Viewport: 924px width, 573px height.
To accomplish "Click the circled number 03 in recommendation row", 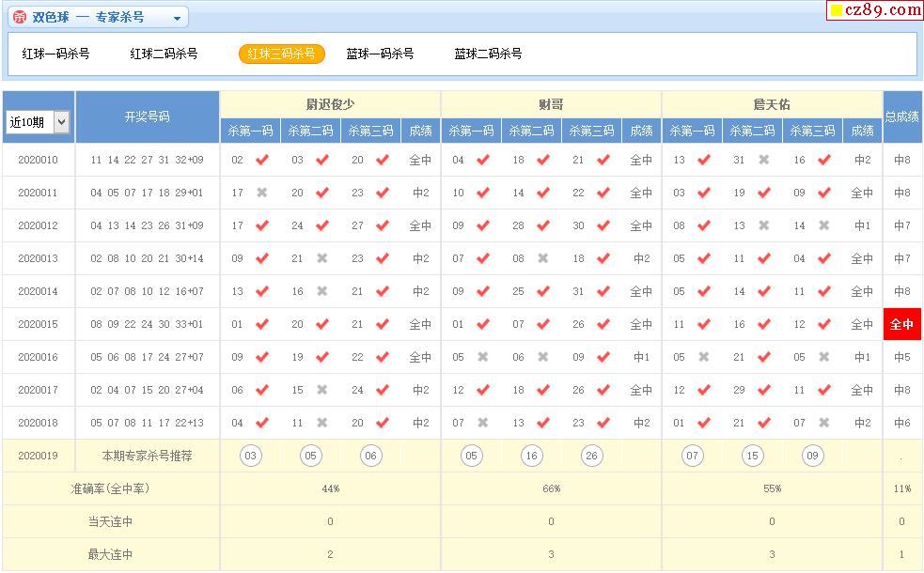I will tap(250, 457).
